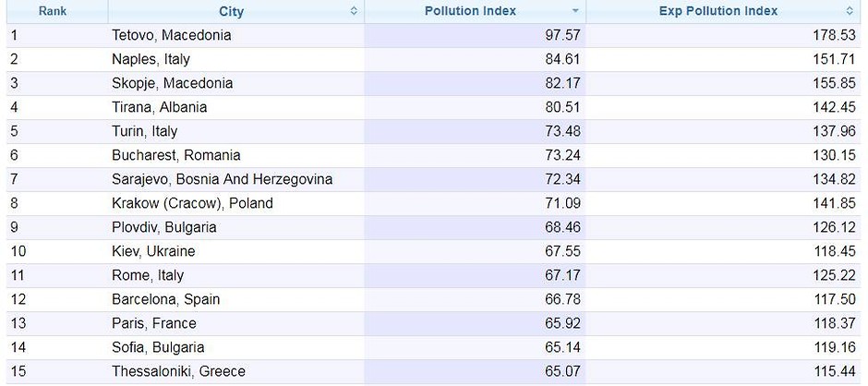Click the Bucharest, Romania entry
Viewport: 868px width, 386px height.
click(x=175, y=155)
